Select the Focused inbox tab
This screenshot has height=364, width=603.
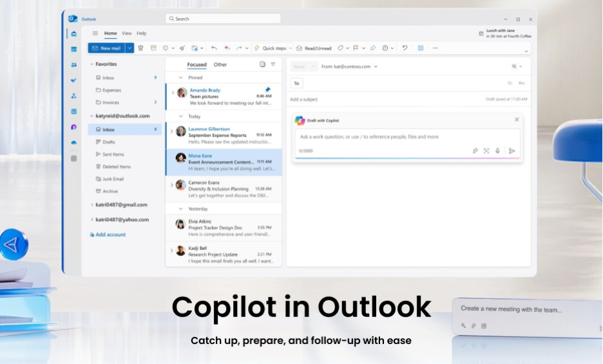(x=197, y=64)
